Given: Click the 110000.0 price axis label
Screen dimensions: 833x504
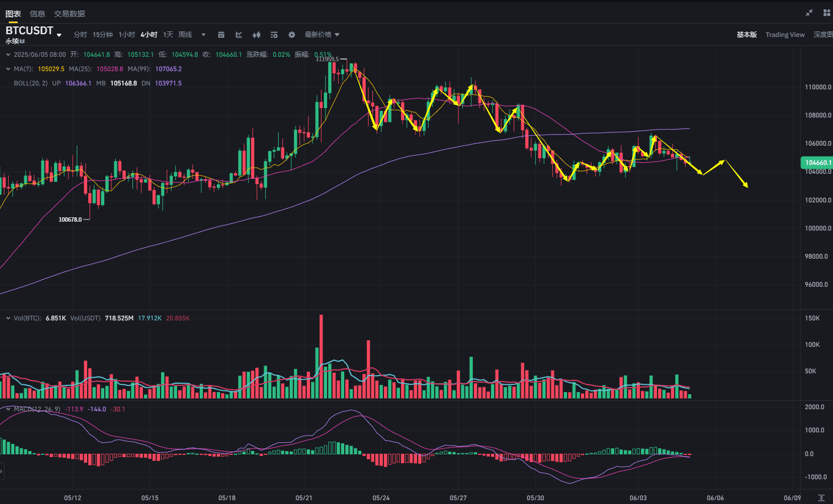Looking at the screenshot, I should (x=818, y=87).
